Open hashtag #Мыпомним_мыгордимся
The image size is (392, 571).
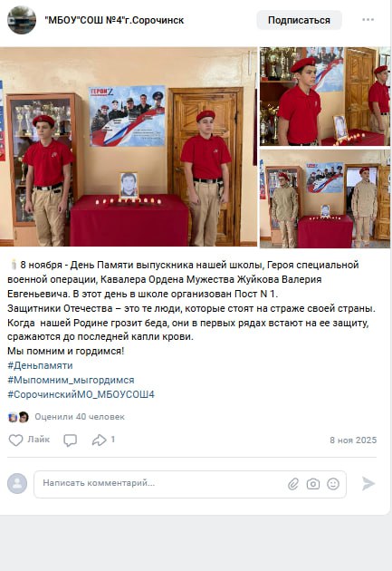(x=71, y=380)
